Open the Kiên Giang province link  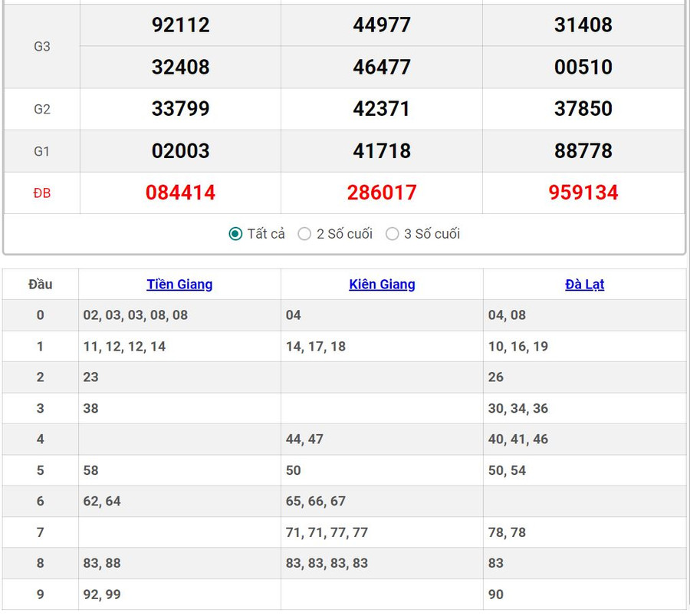click(x=382, y=285)
